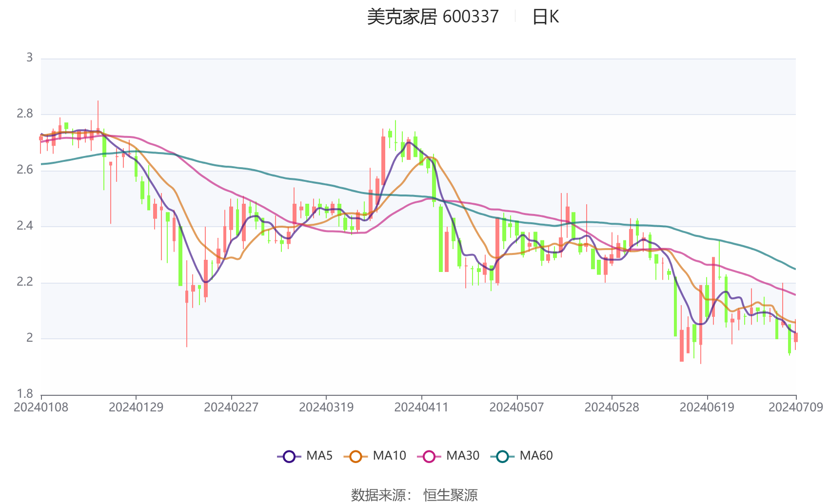Click x-axis date label 20240108
The width and height of the screenshot is (829, 504).
pos(41,407)
